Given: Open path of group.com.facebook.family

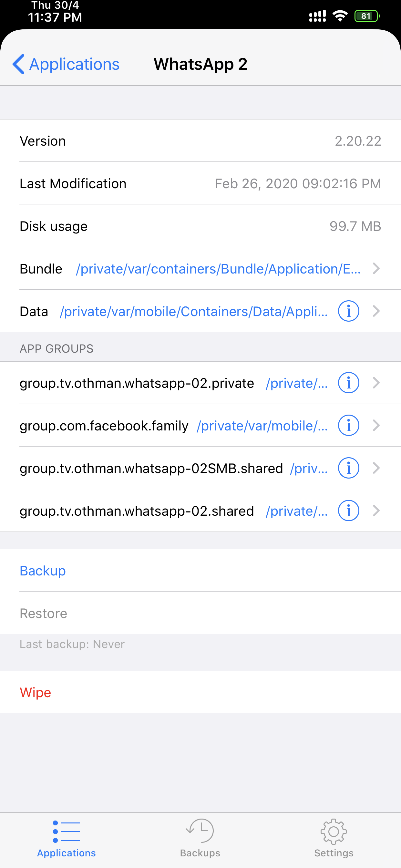Looking at the screenshot, I should pyautogui.click(x=262, y=426).
